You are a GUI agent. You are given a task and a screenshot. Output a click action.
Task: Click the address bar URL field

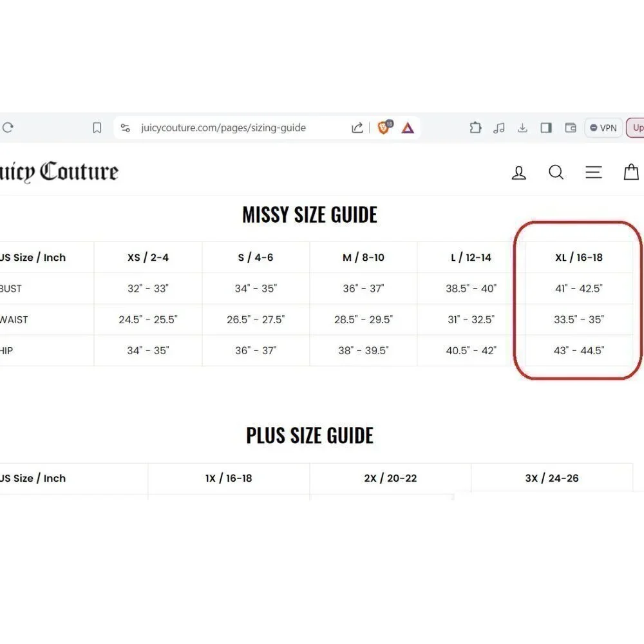[223, 128]
